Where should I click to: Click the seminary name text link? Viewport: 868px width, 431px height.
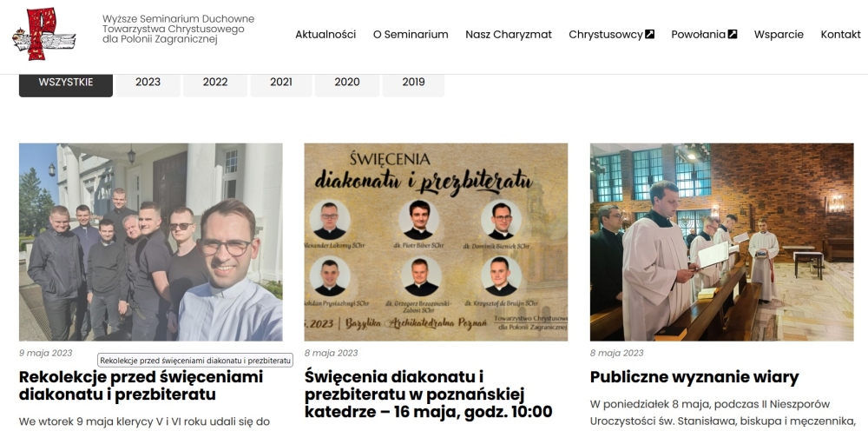pos(178,30)
